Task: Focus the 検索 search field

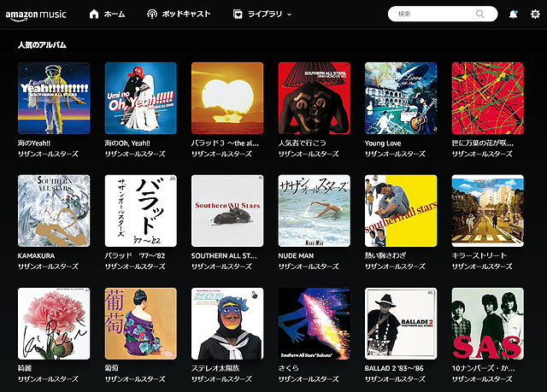Action: 443,14
